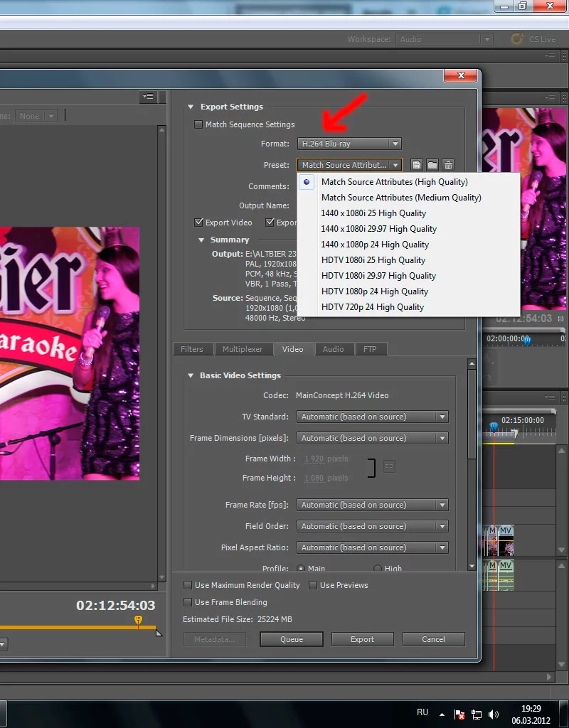Open the TV Standard dropdown
Screen dimensions: 569x728
373,417
